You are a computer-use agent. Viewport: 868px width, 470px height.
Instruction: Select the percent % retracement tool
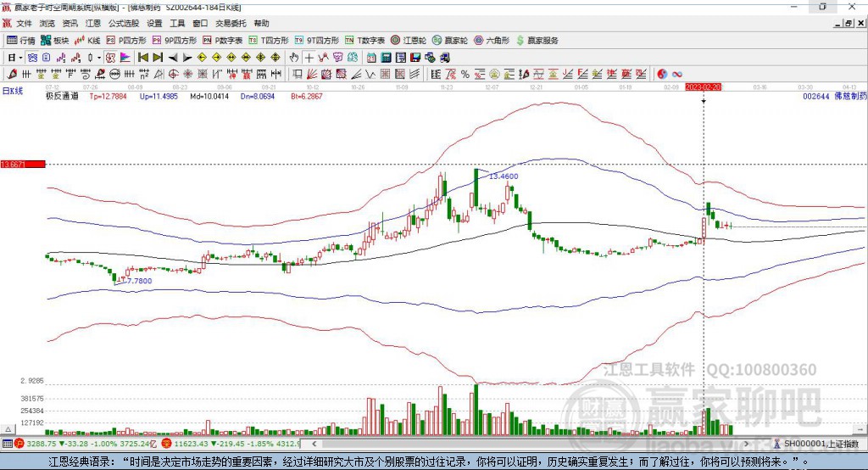click(465, 74)
